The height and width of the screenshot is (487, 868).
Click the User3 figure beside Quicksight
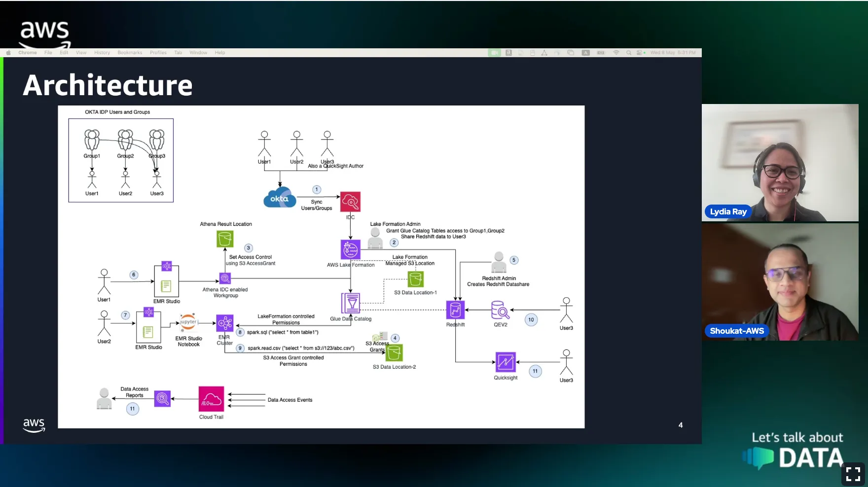tap(566, 362)
